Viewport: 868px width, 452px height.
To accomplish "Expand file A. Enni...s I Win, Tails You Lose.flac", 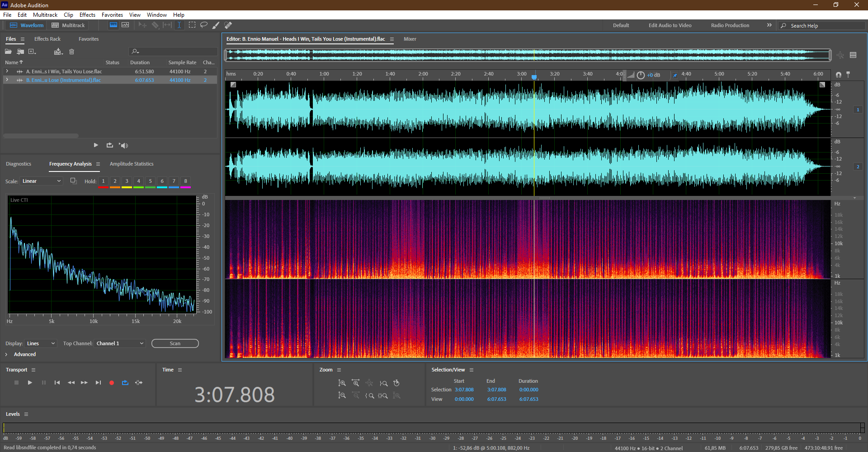I will point(7,71).
